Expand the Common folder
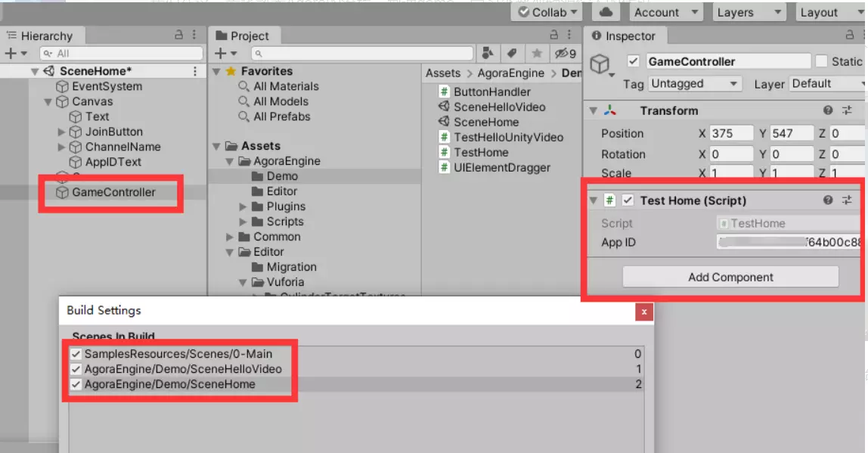The height and width of the screenshot is (453, 868). (229, 237)
